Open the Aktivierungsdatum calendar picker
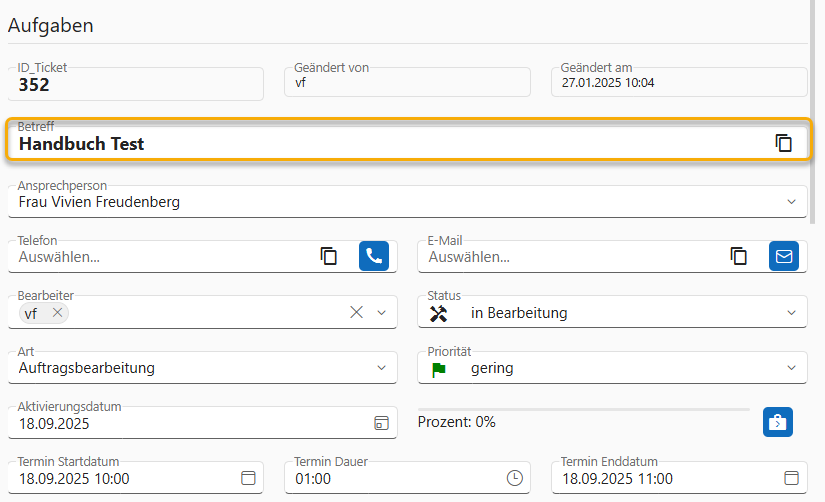Image resolution: width=825 pixels, height=502 pixels. [x=381, y=423]
